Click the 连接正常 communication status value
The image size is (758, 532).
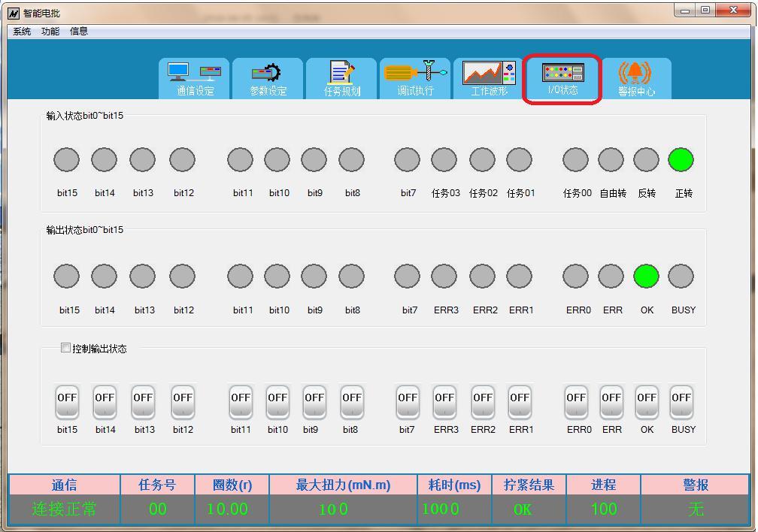tap(65, 509)
